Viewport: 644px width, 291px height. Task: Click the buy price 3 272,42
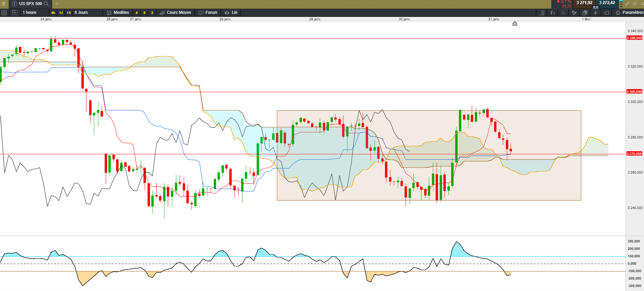click(607, 3)
